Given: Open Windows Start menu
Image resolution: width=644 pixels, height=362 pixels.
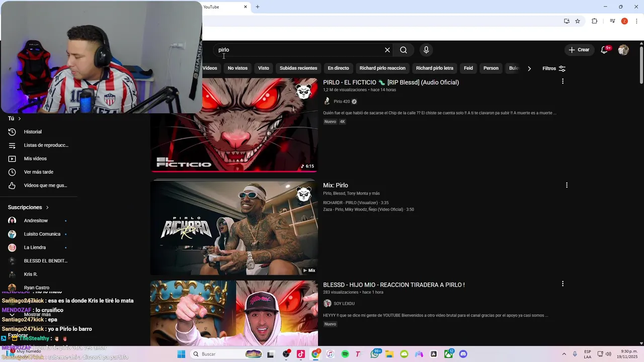Looking at the screenshot, I should (x=181, y=354).
